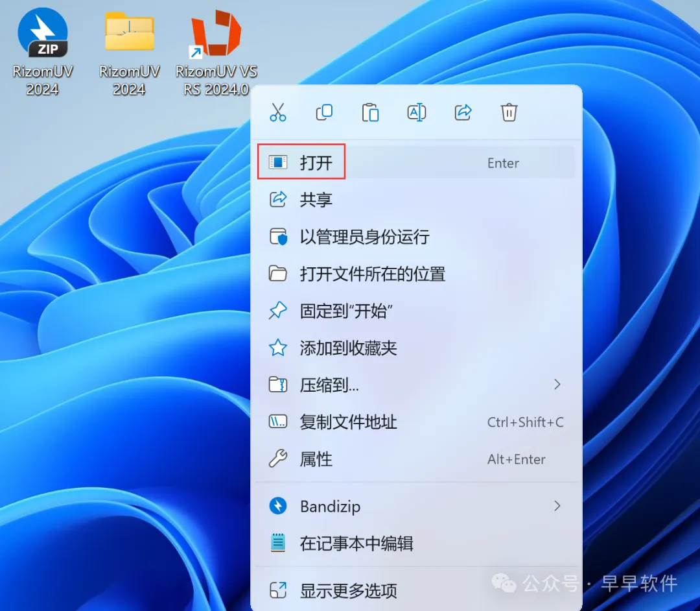Click the Enter shortcut hint text
This screenshot has width=700, height=611.
(x=503, y=163)
